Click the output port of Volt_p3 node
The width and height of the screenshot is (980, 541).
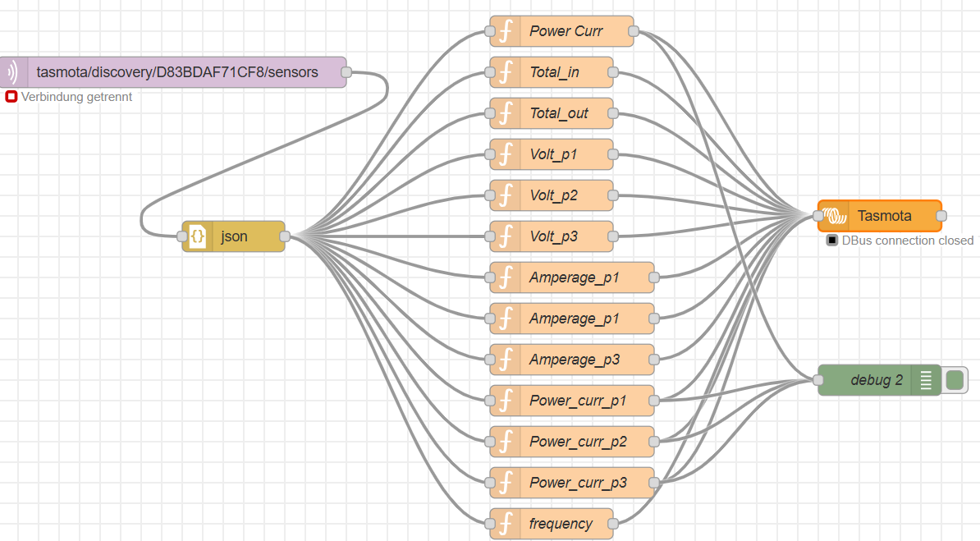(613, 236)
